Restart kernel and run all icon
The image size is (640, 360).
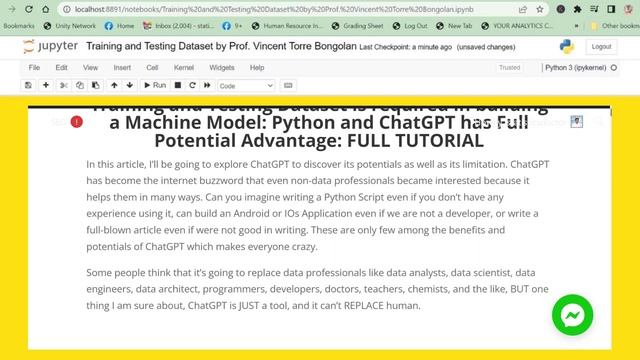pyautogui.click(x=207, y=85)
